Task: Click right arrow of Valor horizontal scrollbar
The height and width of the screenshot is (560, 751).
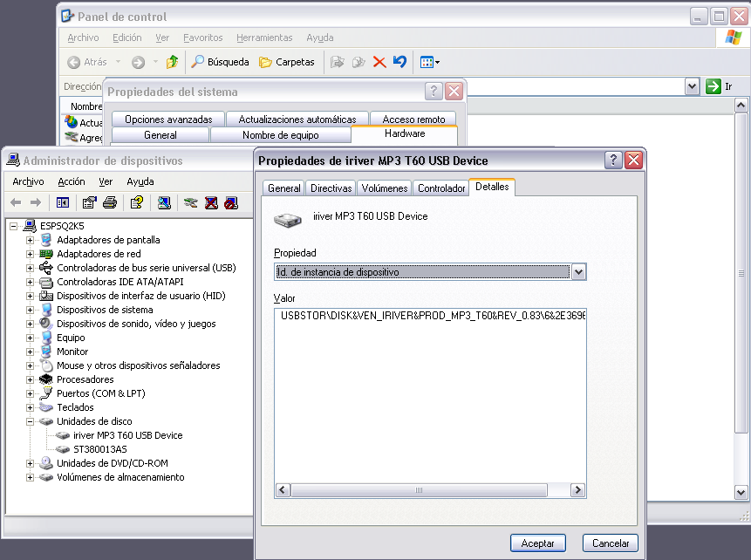Action: coord(577,490)
